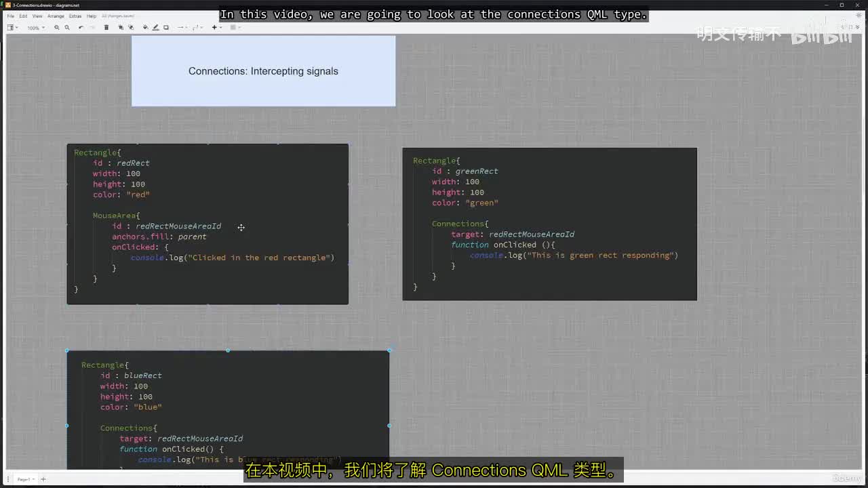The image size is (868, 488).
Task: Click the zoom in magnifier icon
Action: click(x=56, y=27)
